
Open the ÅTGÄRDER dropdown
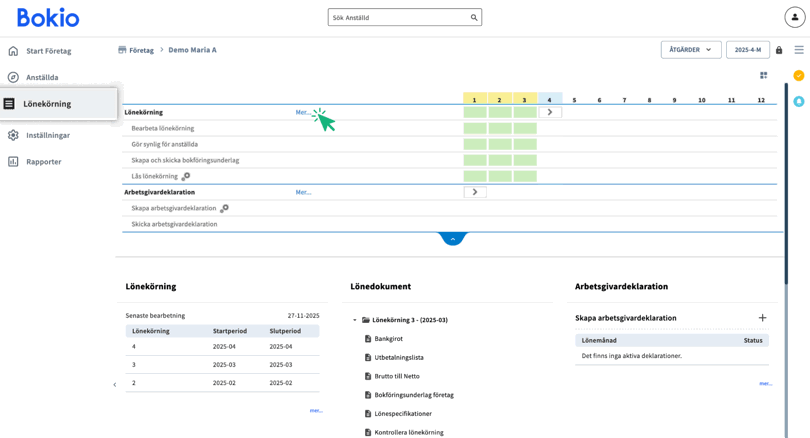click(x=690, y=50)
